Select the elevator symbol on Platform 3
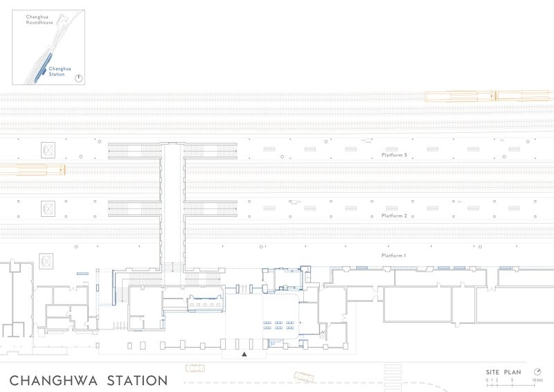 pos(48,150)
